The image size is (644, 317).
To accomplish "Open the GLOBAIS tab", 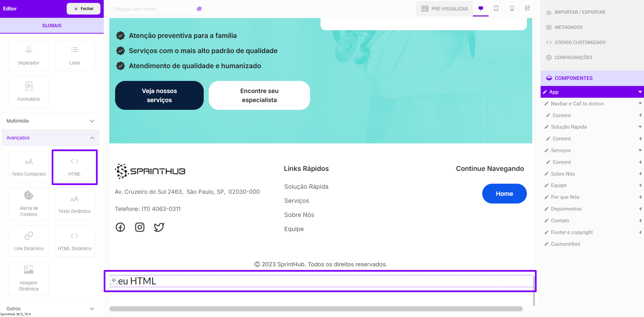I will 52,26.
